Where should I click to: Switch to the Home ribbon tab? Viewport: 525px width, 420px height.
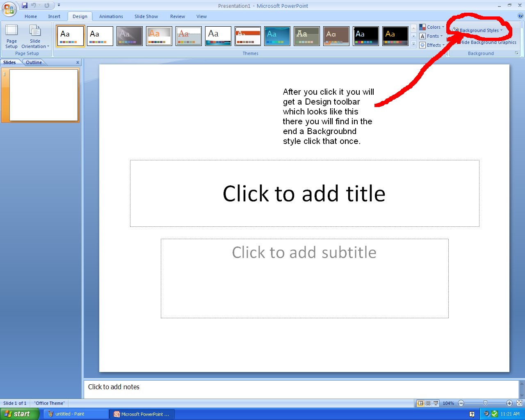tap(31, 16)
